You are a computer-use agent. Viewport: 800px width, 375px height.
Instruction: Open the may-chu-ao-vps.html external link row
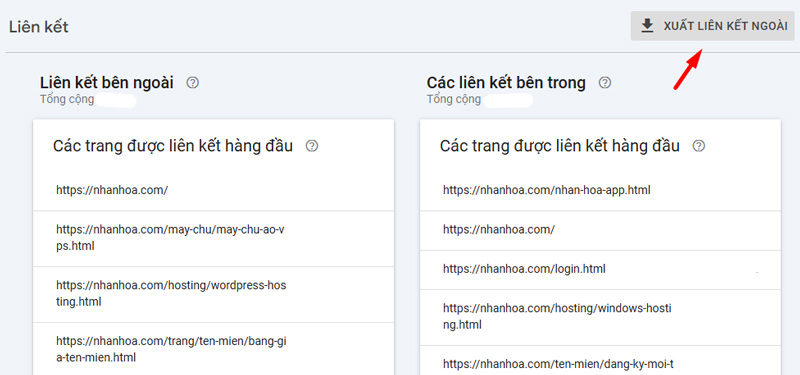pyautogui.click(x=213, y=238)
